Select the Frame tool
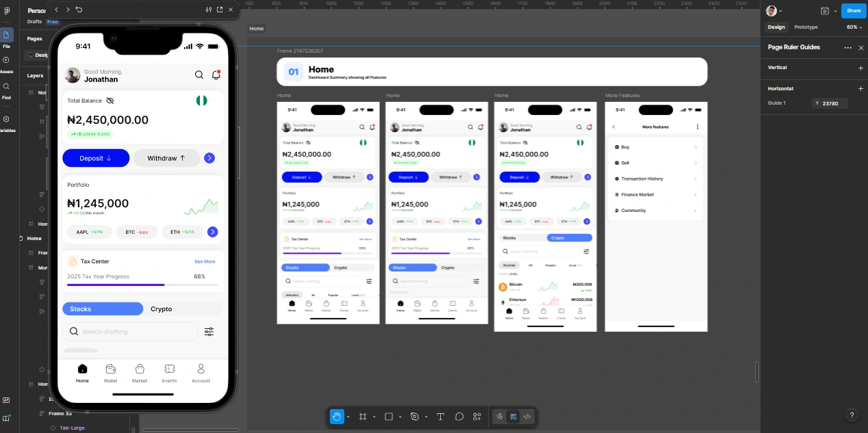The width and height of the screenshot is (868, 433). click(363, 417)
